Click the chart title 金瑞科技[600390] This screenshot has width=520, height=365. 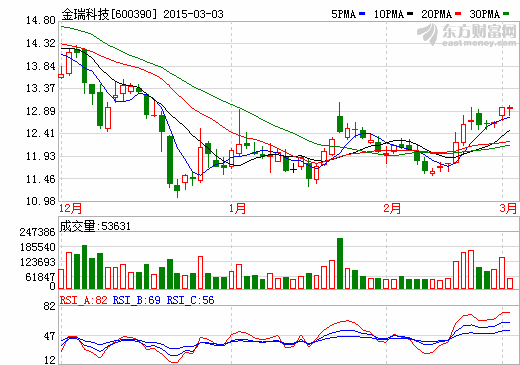109,14
